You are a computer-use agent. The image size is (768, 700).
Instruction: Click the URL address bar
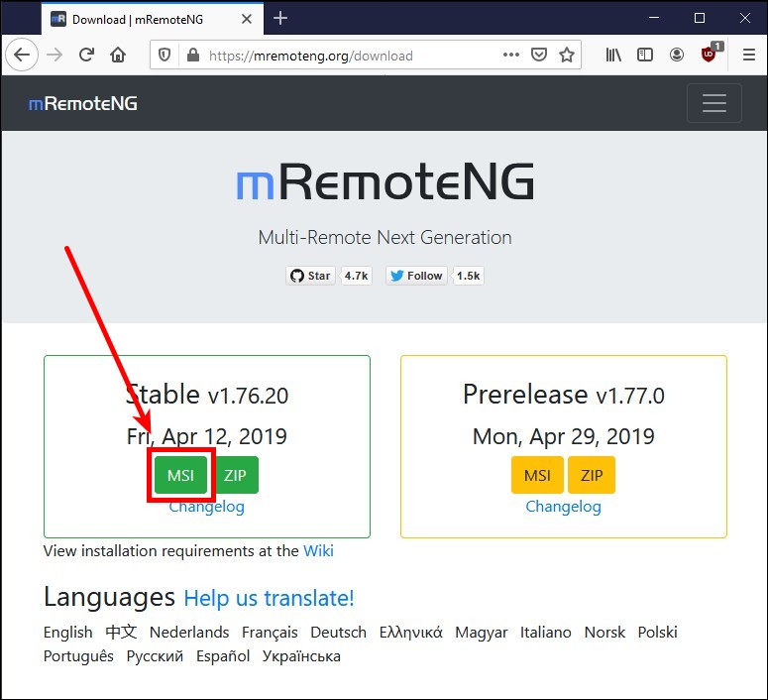[x=347, y=56]
